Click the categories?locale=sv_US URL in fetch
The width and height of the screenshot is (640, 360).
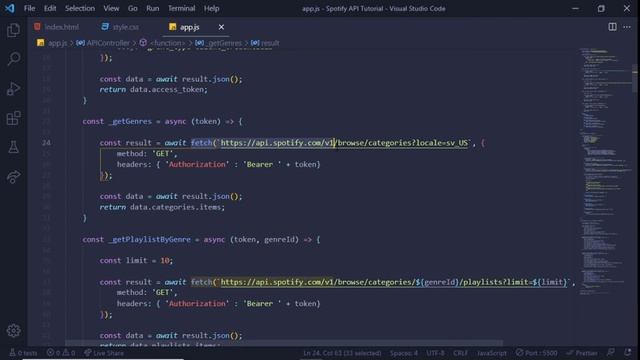[344, 143]
